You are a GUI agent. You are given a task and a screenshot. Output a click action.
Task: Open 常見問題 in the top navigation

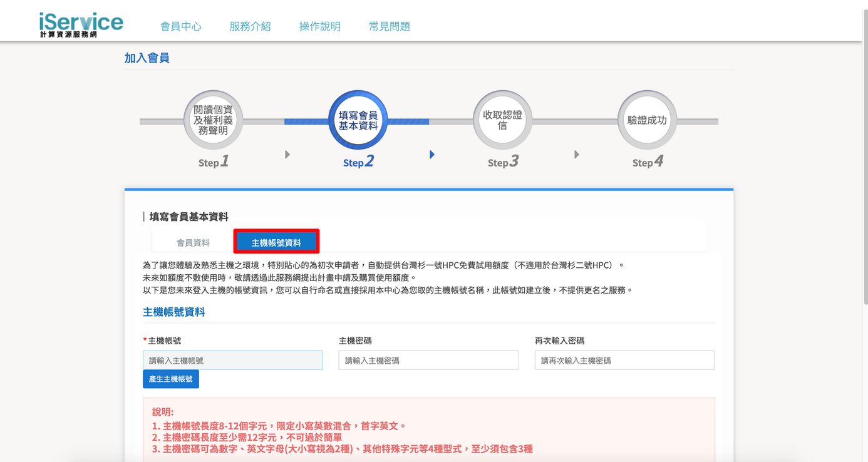point(389,26)
